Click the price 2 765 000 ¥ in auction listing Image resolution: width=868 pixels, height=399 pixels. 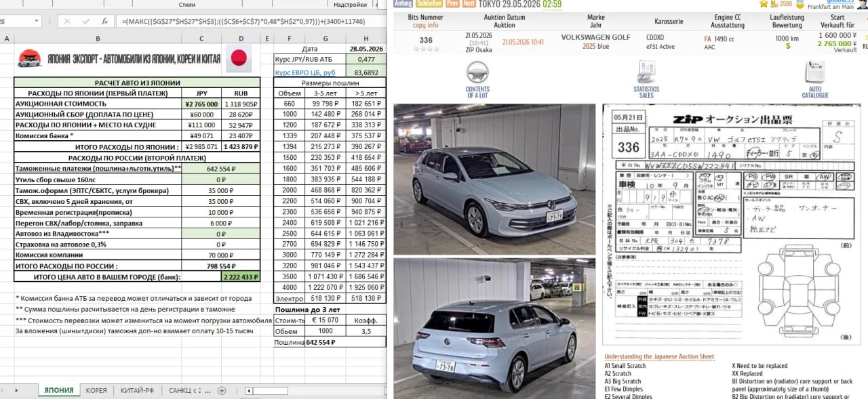[837, 43]
